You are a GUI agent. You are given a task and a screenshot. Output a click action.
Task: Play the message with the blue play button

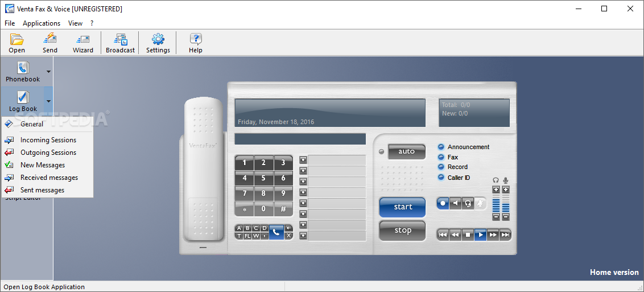pyautogui.click(x=480, y=235)
